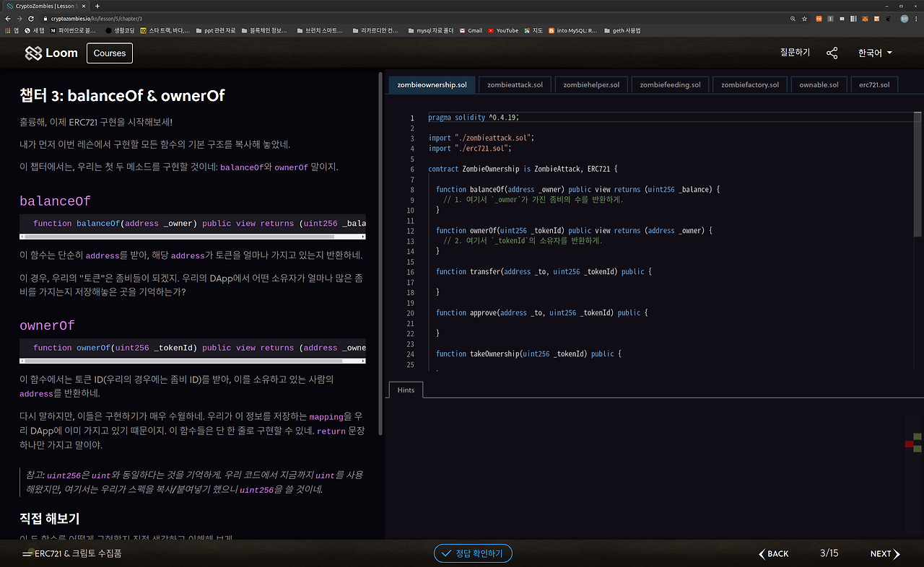924x567 pixels.
Task: Click the balanceOf snippet horizontal scrollbar
Action: click(x=192, y=237)
